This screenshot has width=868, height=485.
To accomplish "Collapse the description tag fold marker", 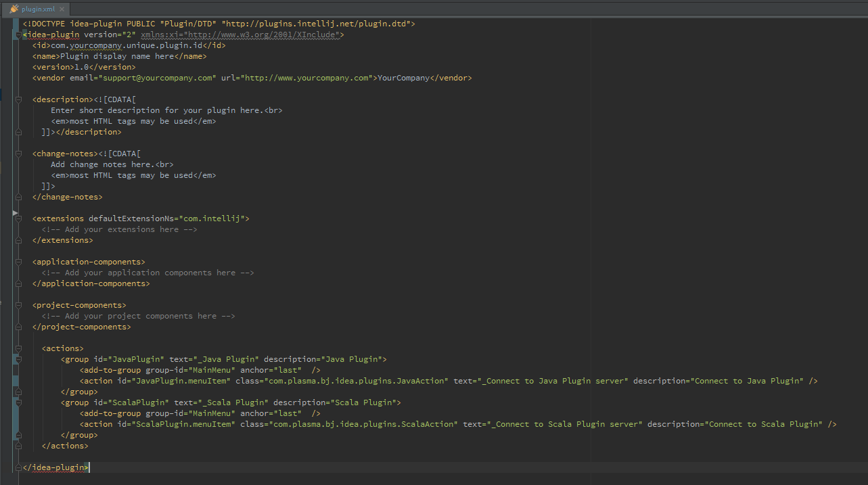I will (x=18, y=99).
